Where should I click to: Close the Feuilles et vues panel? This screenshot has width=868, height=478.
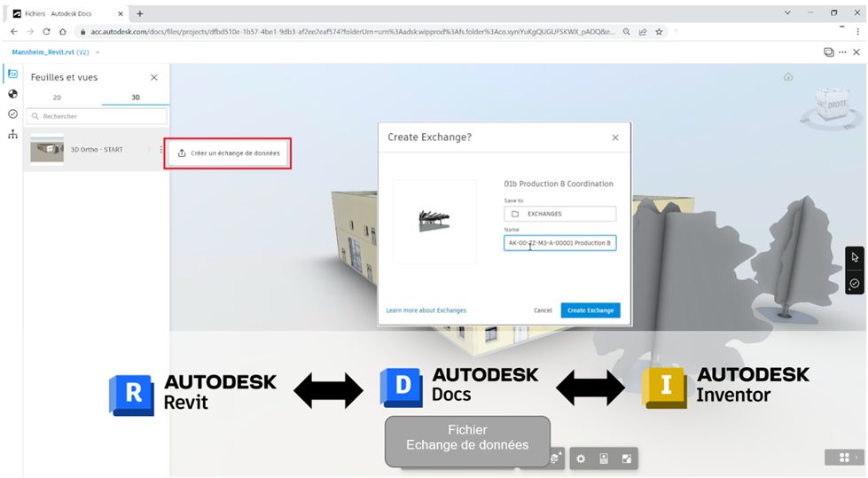(154, 77)
